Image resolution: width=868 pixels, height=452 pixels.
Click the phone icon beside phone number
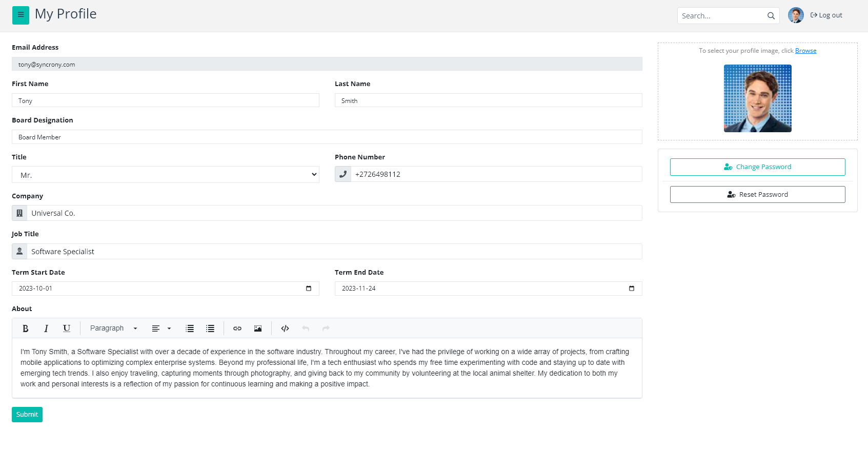coord(343,174)
